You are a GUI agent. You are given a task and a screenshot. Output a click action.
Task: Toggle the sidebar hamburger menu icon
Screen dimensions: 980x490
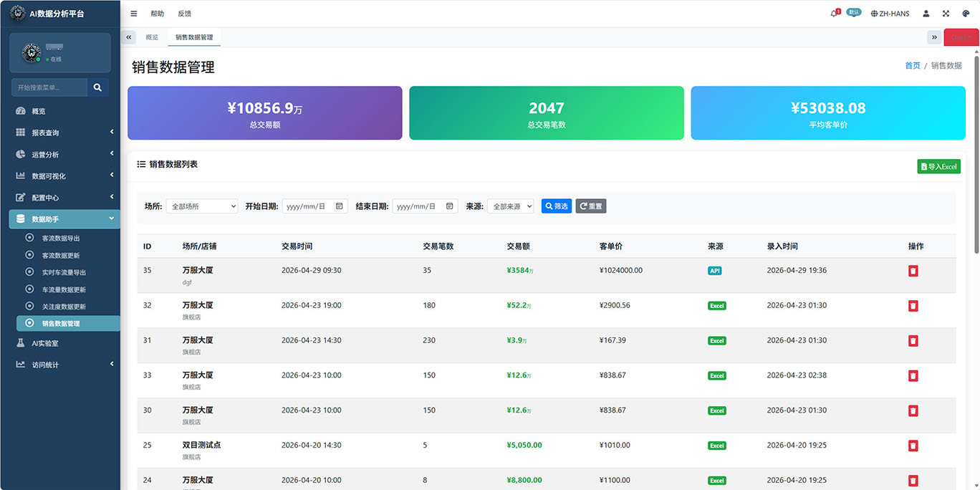click(134, 14)
